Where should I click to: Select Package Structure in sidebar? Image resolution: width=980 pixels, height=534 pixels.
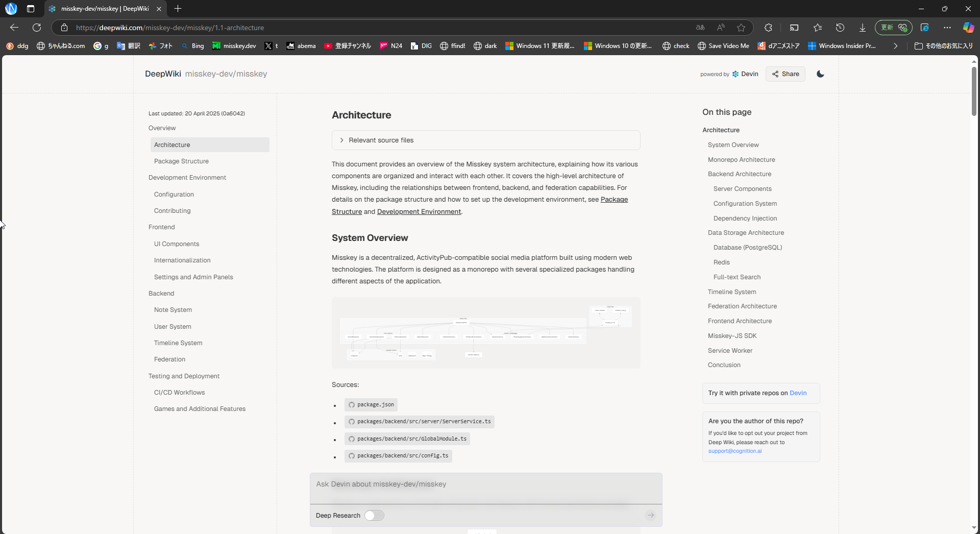[x=181, y=161]
